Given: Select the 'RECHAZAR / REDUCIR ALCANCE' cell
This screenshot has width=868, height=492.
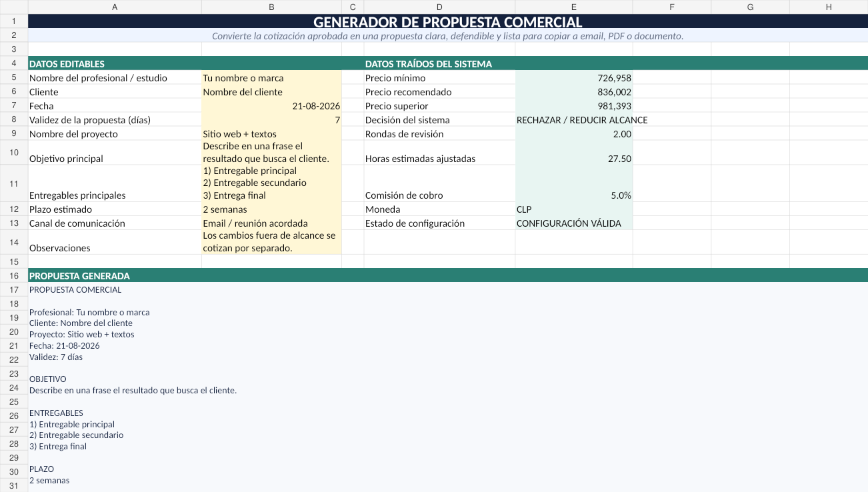Looking at the screenshot, I should [574, 120].
